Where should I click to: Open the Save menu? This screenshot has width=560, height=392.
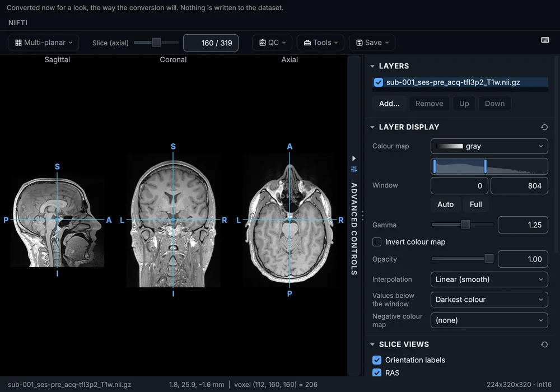click(x=372, y=43)
